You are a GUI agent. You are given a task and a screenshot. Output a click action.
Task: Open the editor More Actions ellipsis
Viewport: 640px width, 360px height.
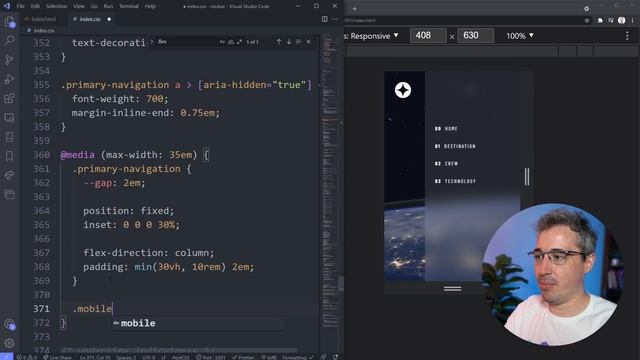(x=335, y=19)
